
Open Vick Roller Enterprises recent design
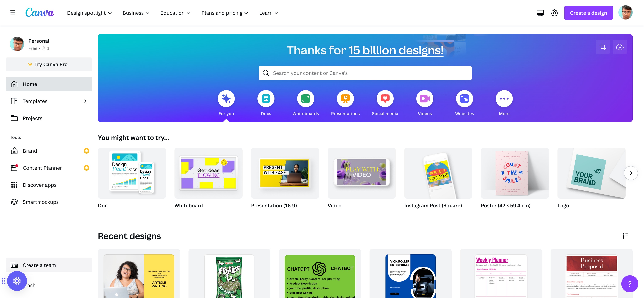point(410,274)
